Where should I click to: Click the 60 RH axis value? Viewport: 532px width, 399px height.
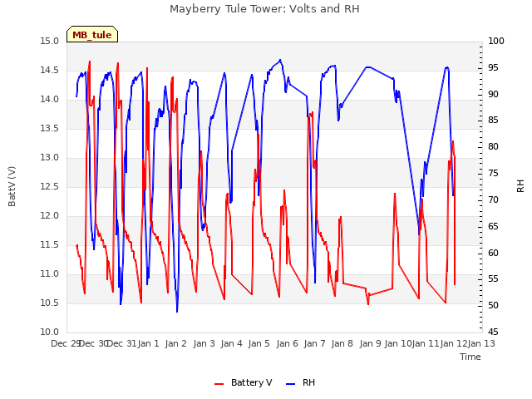tap(493, 253)
